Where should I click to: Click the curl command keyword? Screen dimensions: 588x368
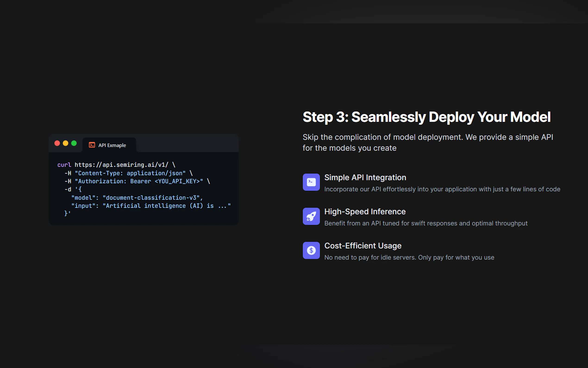click(64, 165)
